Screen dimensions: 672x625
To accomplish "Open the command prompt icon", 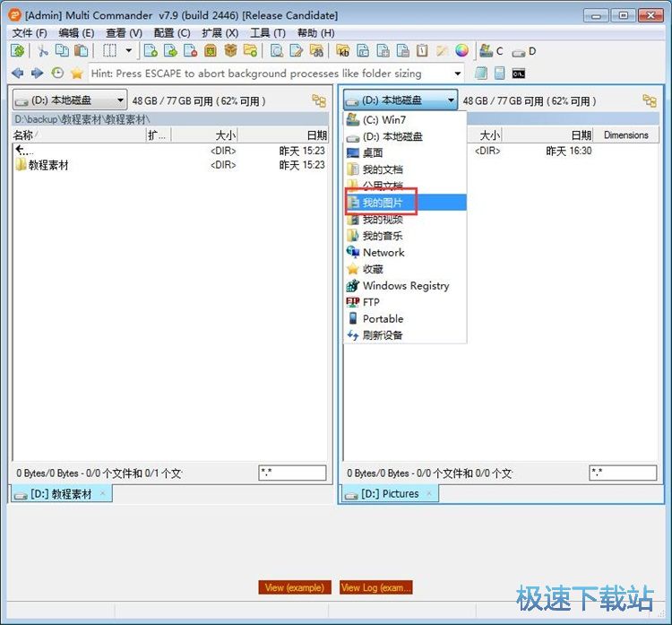I will (x=519, y=74).
